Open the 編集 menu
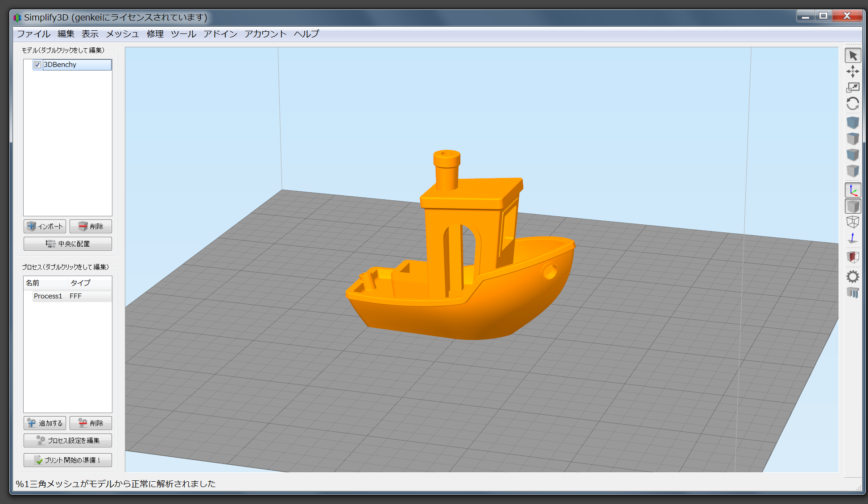This screenshot has width=868, height=504. pos(66,34)
